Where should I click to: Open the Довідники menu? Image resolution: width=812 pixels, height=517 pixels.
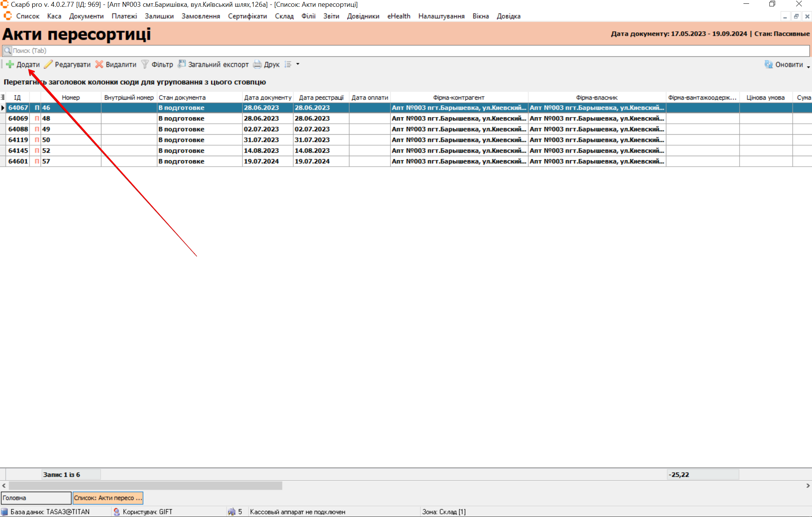click(x=363, y=16)
